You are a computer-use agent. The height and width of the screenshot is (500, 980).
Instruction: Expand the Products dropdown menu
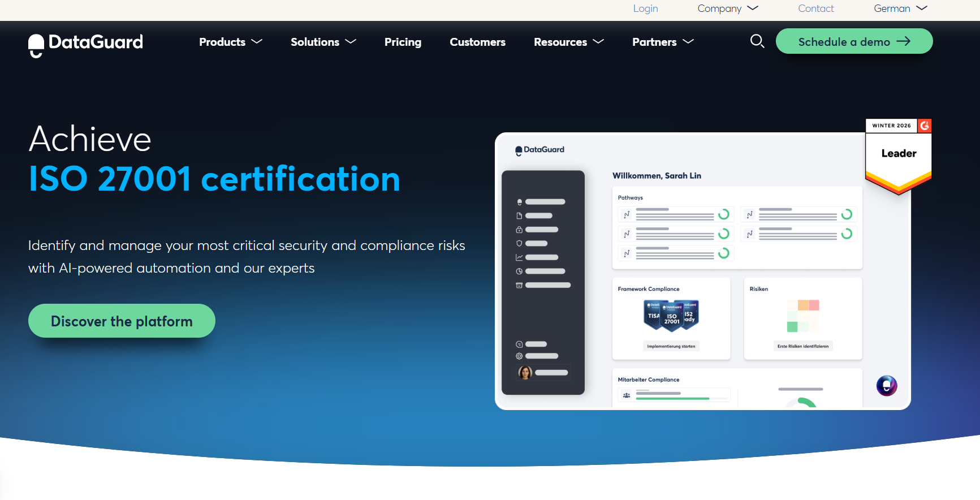coord(230,42)
